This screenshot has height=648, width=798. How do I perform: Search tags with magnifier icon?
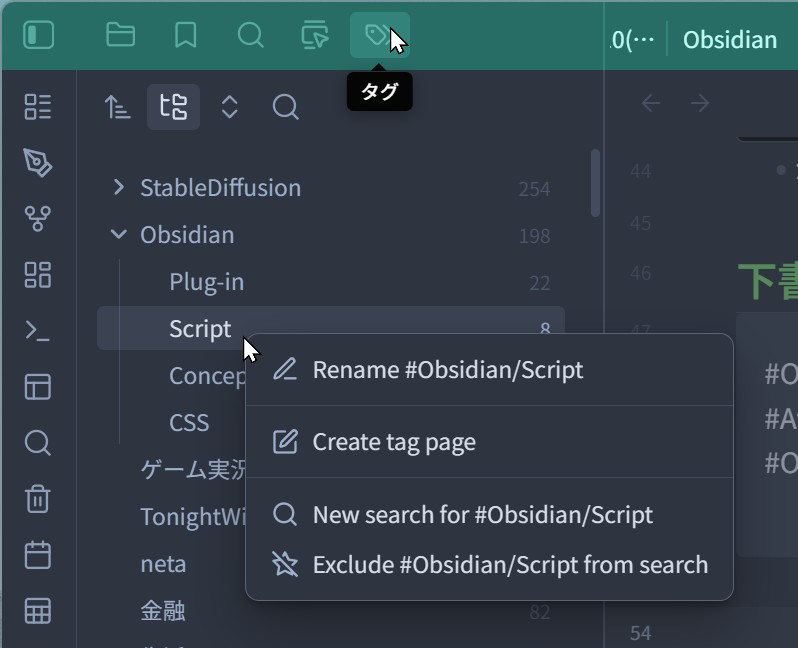(285, 107)
